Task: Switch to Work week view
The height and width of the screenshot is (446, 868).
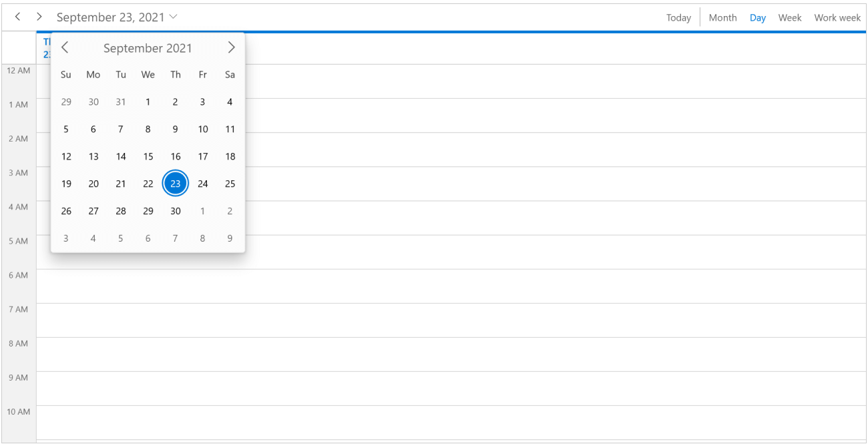Action: [837, 18]
